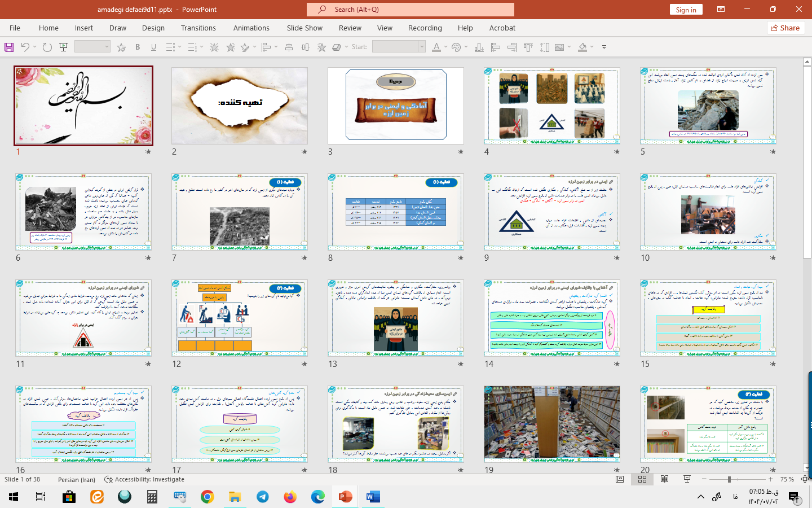The width and height of the screenshot is (812, 508).
Task: Toggle Bold formatting in toolbar
Action: pyautogui.click(x=138, y=47)
